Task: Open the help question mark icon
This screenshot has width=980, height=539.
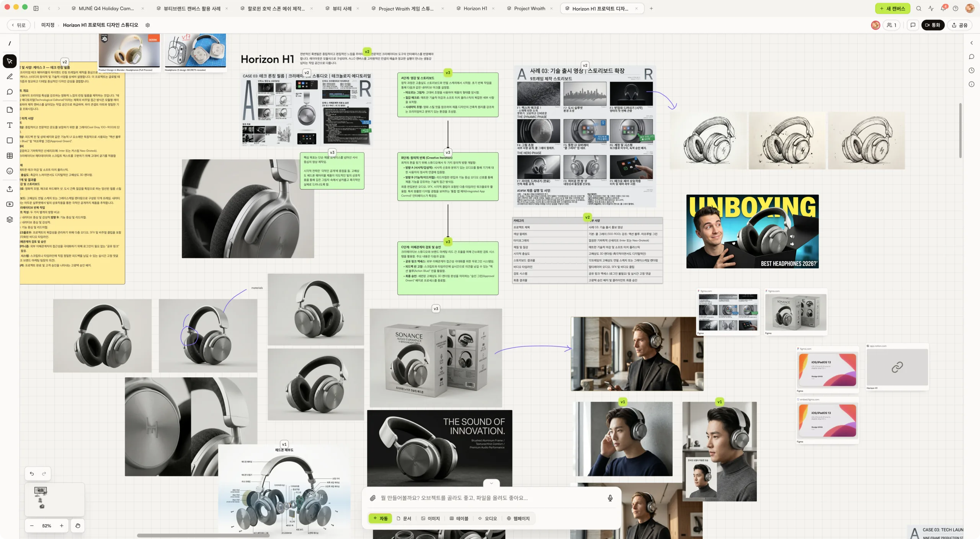Action: (955, 8)
